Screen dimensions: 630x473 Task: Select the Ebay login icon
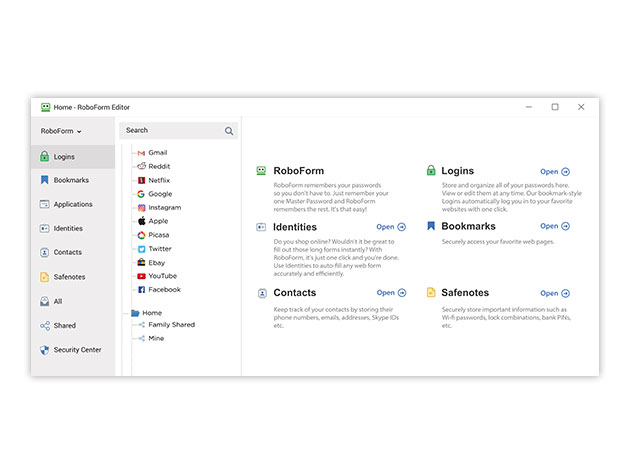pyautogui.click(x=141, y=262)
